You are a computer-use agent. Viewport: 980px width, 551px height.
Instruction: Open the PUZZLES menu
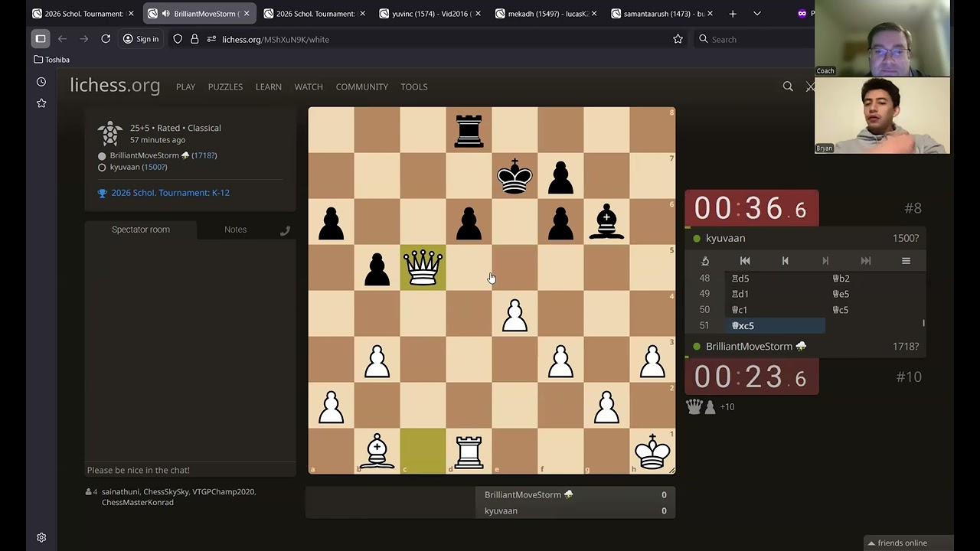point(225,86)
